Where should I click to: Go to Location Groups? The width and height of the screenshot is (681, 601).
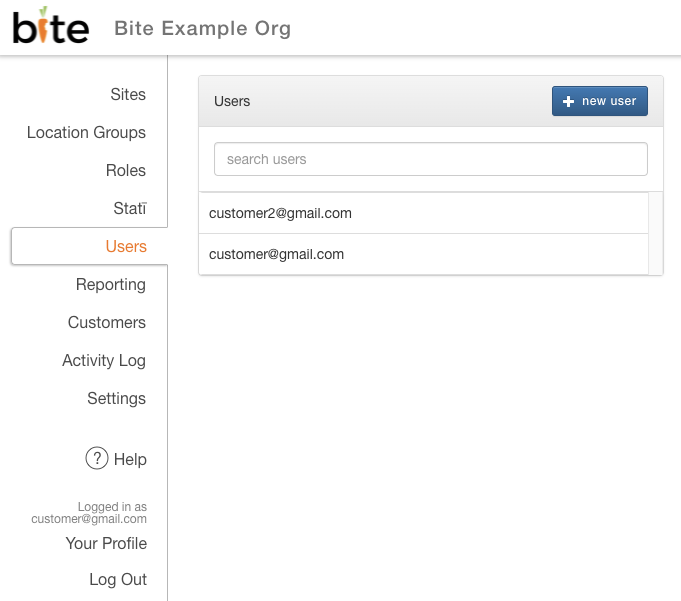coord(86,132)
